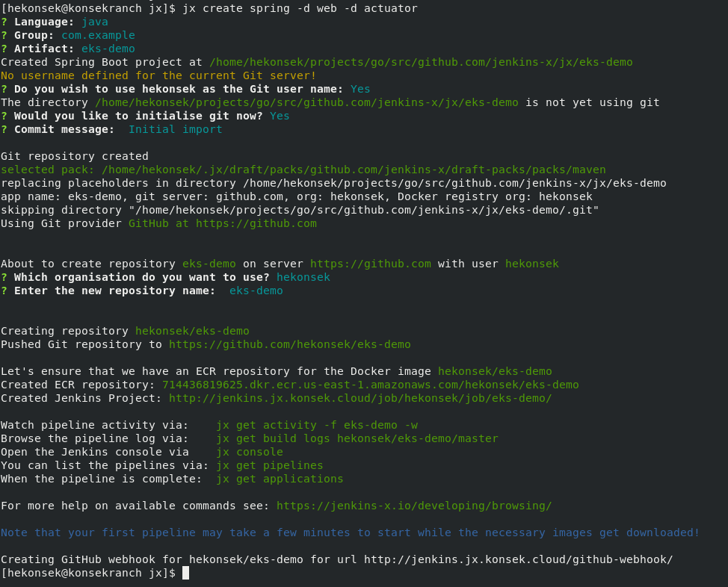Click the 'replacing placeholders in directory' line
The image size is (728, 587).
point(333,183)
